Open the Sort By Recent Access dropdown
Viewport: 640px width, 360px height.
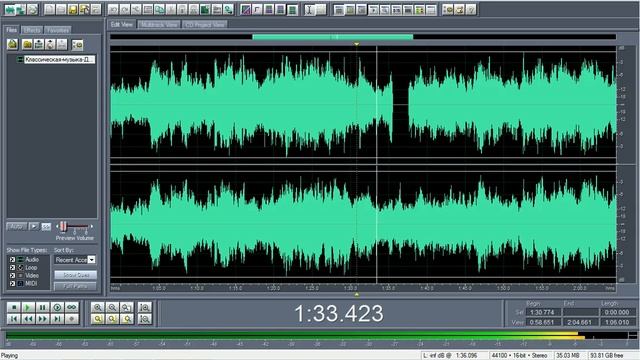pos(91,260)
